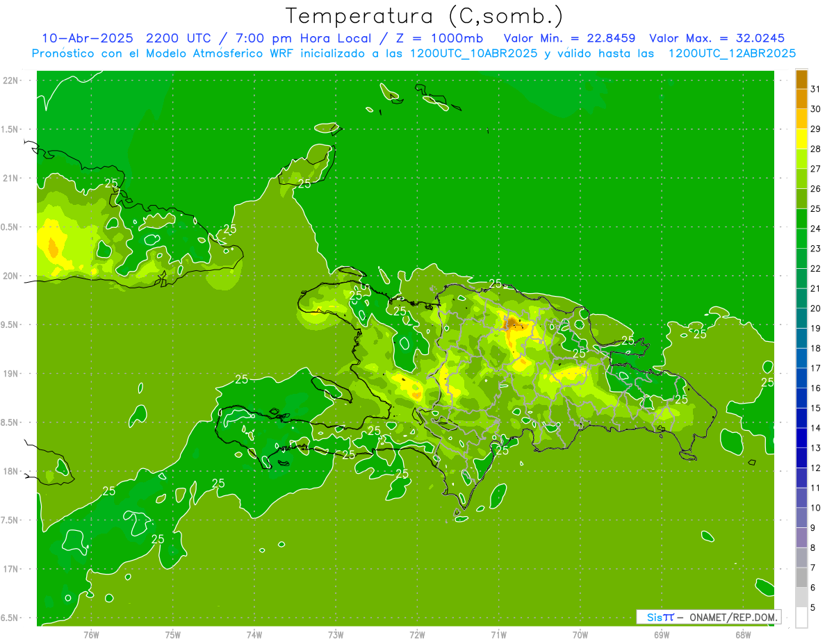Viewport: 834px width, 644px height.
Task: Click the pressure level "Z = 1000mb"
Action: click(439, 38)
